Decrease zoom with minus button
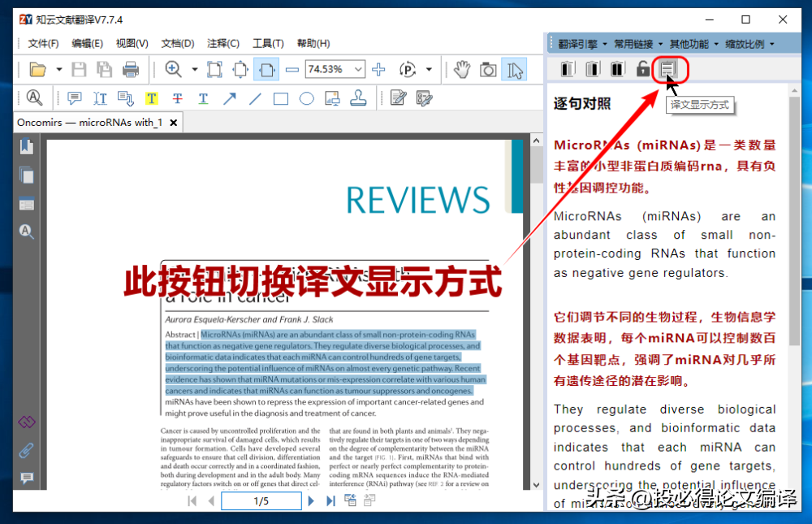This screenshot has height=524, width=812. click(x=292, y=69)
